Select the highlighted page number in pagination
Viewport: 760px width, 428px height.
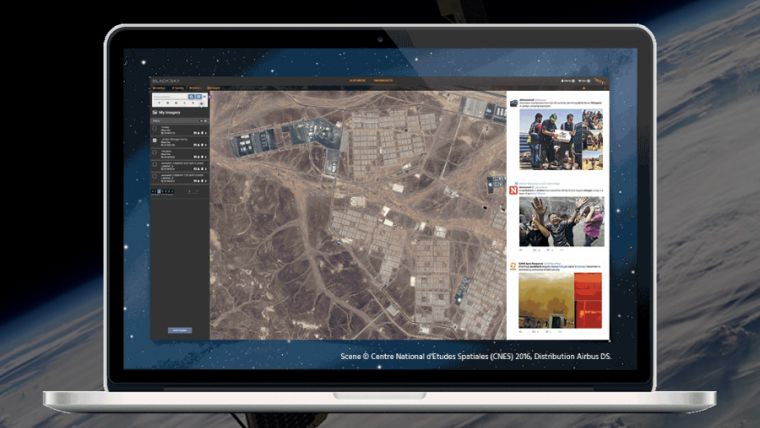click(x=159, y=191)
